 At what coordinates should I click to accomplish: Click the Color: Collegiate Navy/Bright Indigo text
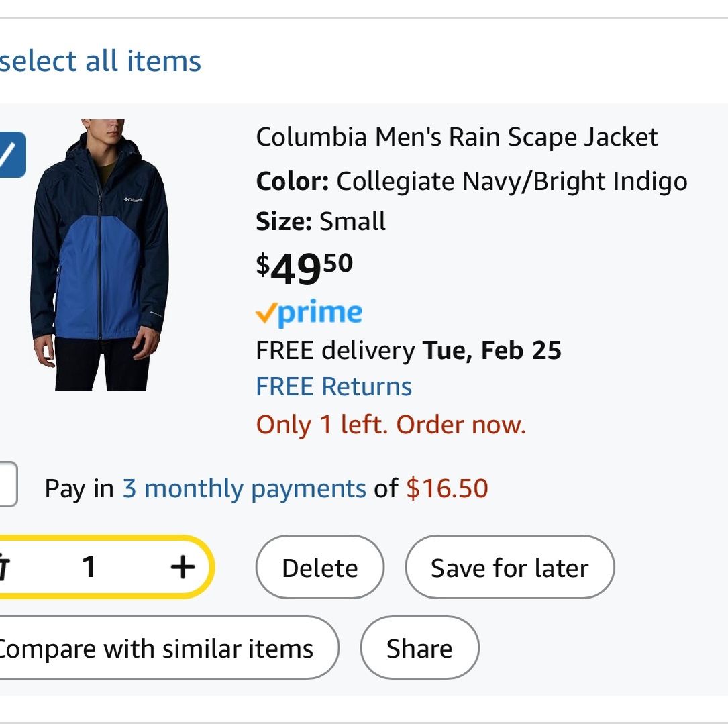click(x=472, y=182)
